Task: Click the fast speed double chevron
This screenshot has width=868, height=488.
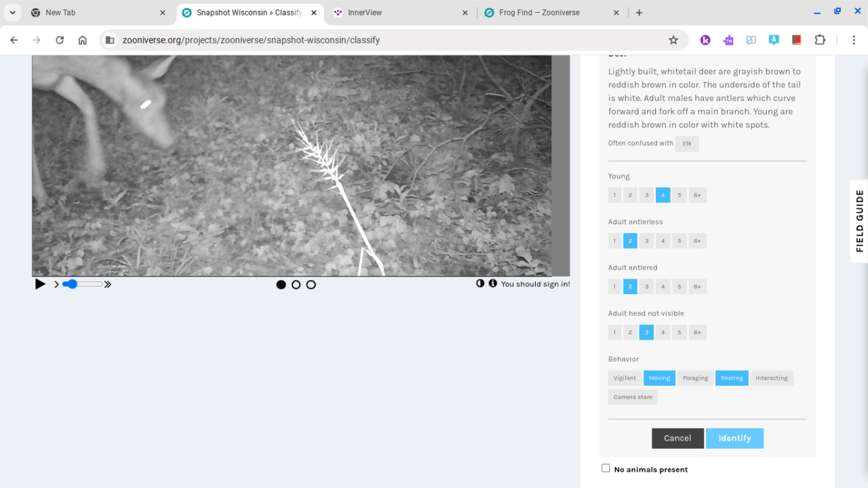Action: pyautogui.click(x=107, y=285)
